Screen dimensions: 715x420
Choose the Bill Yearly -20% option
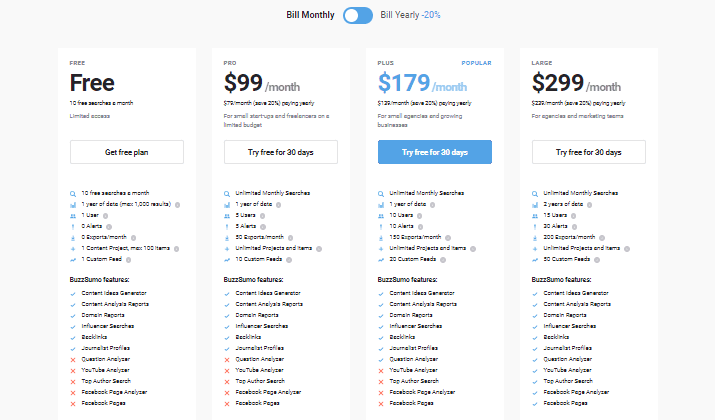pos(410,15)
